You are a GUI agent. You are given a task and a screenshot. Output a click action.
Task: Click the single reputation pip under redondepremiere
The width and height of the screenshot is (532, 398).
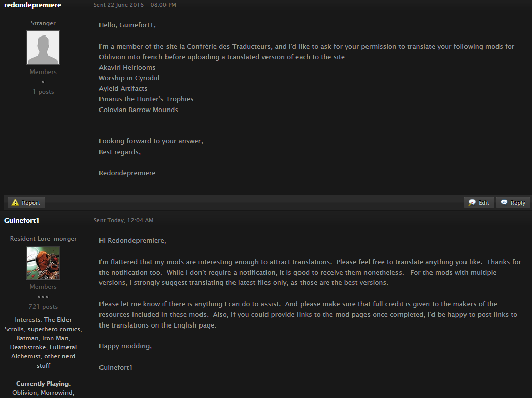coord(43,81)
